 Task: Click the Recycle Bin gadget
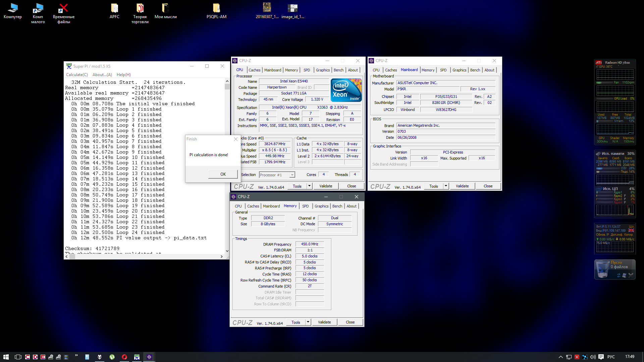[x=615, y=269]
